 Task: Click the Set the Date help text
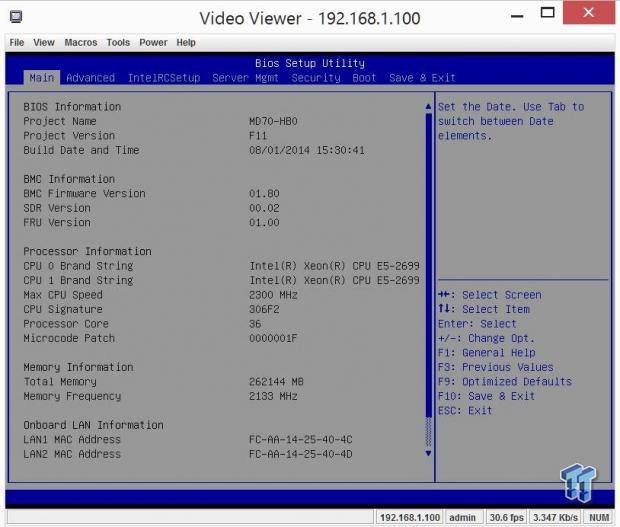click(511, 121)
